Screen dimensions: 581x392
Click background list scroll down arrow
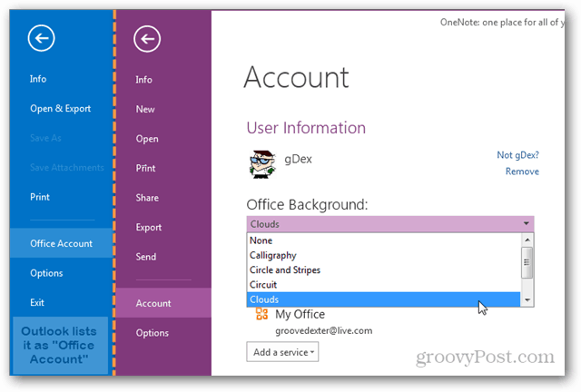click(x=527, y=299)
